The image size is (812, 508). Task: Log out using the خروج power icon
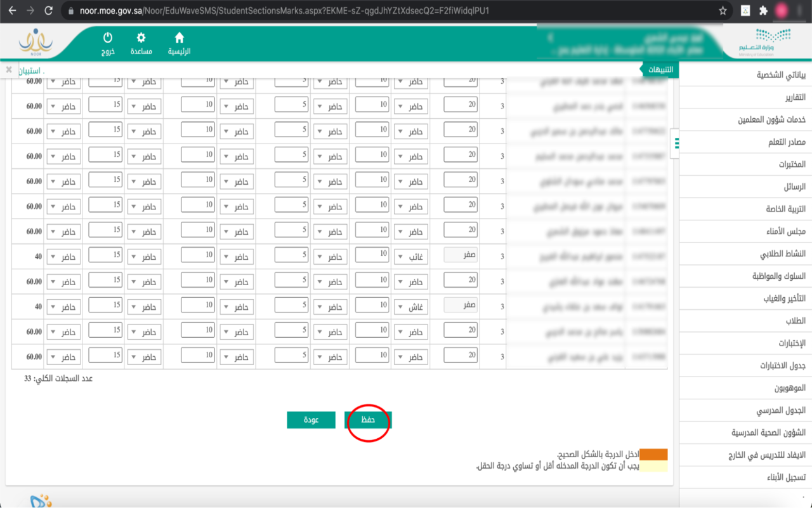pos(108,44)
